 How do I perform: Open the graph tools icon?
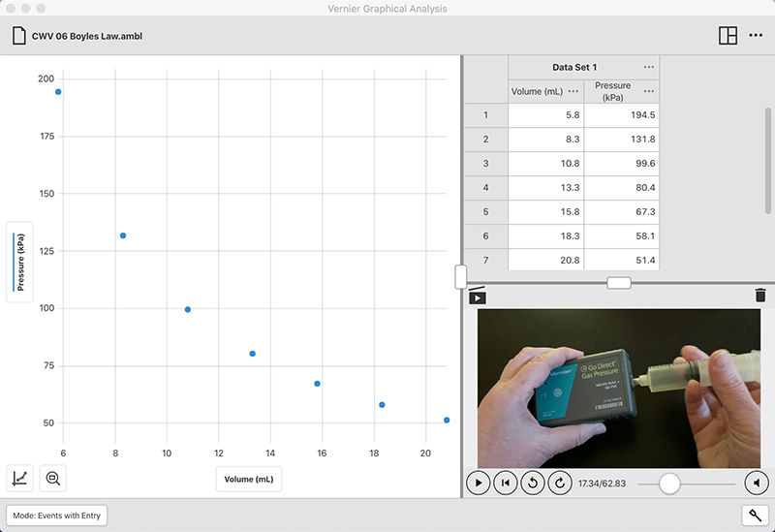point(19,477)
